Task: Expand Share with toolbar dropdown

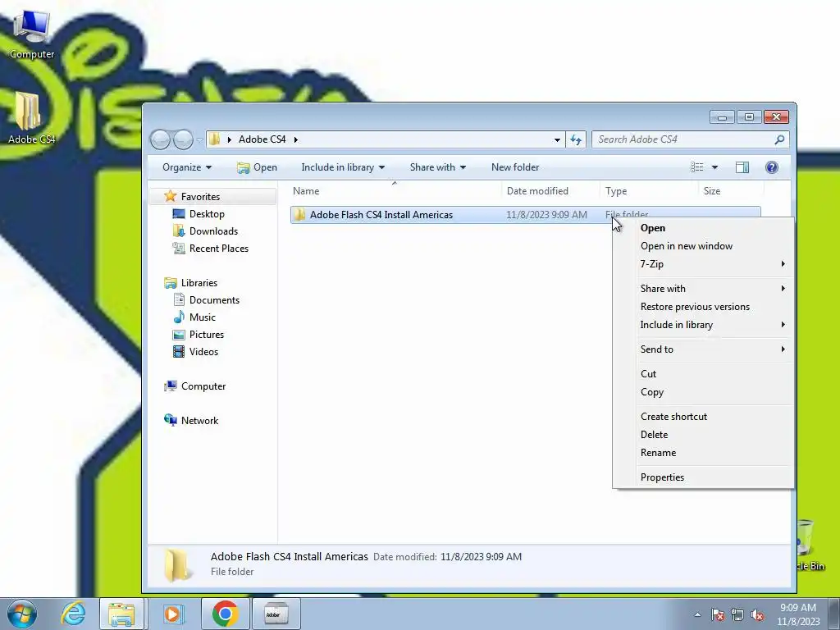Action: (438, 167)
